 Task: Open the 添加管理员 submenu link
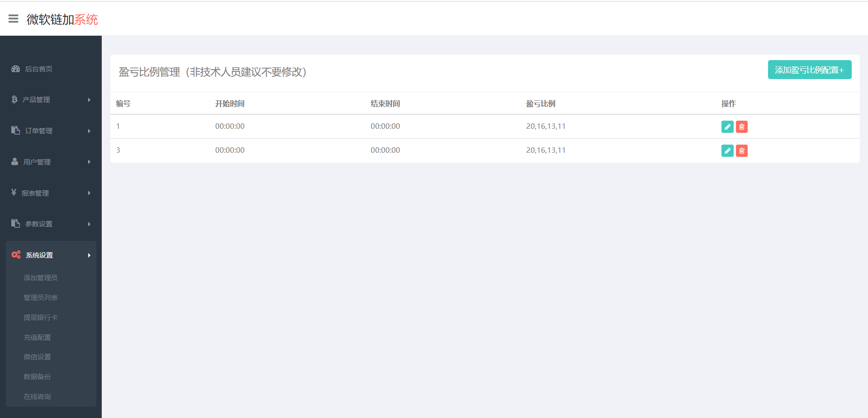tap(41, 277)
